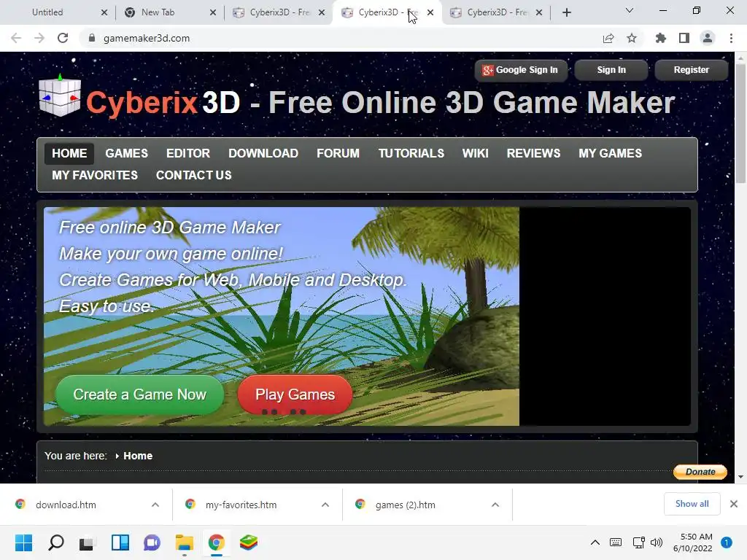
Task: Expand options for games (2).htm
Action: click(x=495, y=505)
